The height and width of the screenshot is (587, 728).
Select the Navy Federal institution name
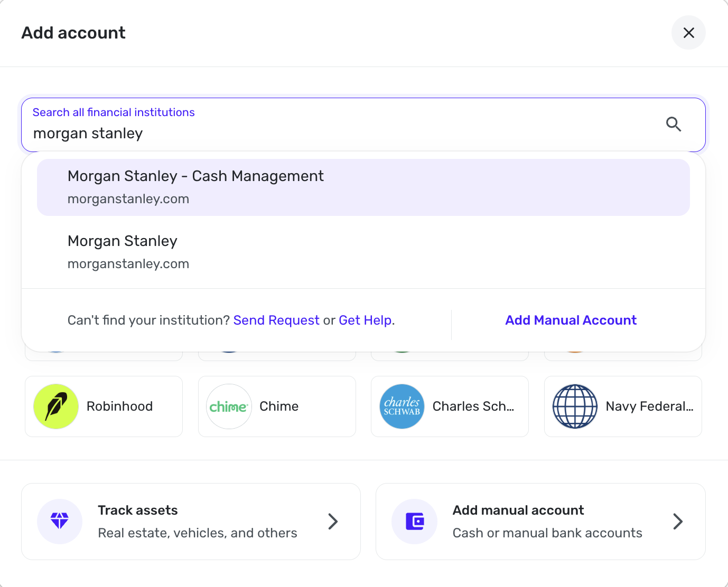coord(649,406)
